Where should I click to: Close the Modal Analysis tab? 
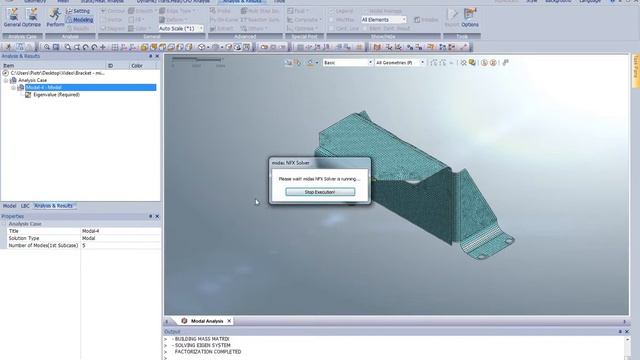tap(229, 321)
